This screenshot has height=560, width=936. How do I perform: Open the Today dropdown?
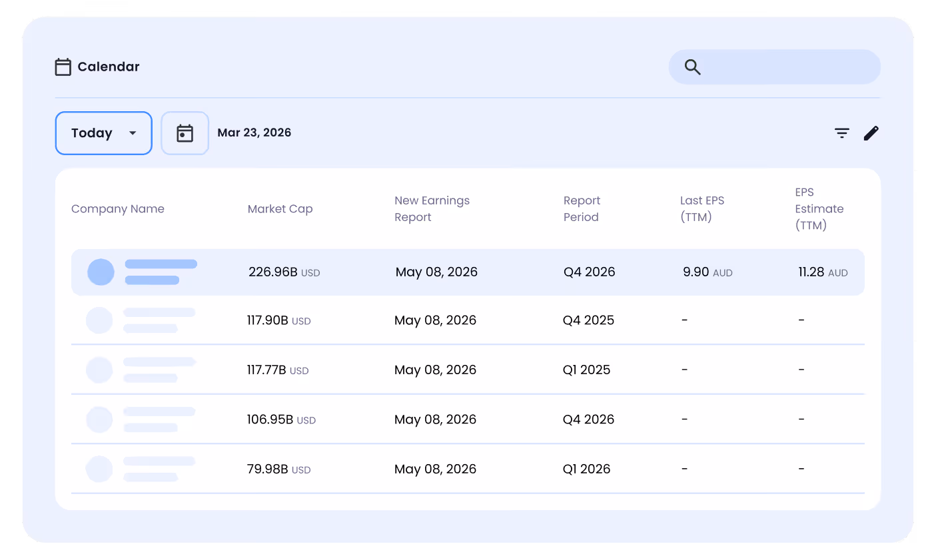coord(104,133)
